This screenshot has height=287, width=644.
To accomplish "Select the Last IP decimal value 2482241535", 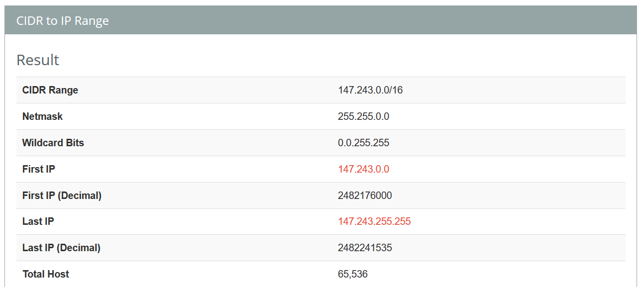I will tap(365, 248).
